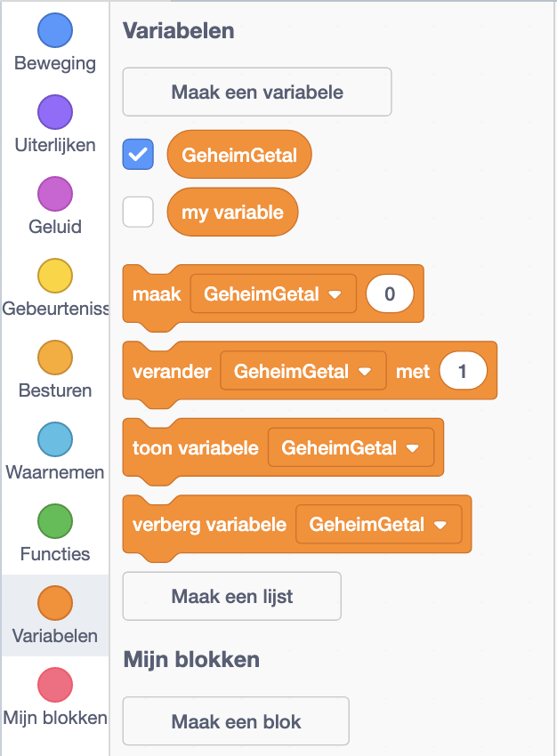Enable the my variable checkbox
This screenshot has width=557, height=756.
[138, 212]
